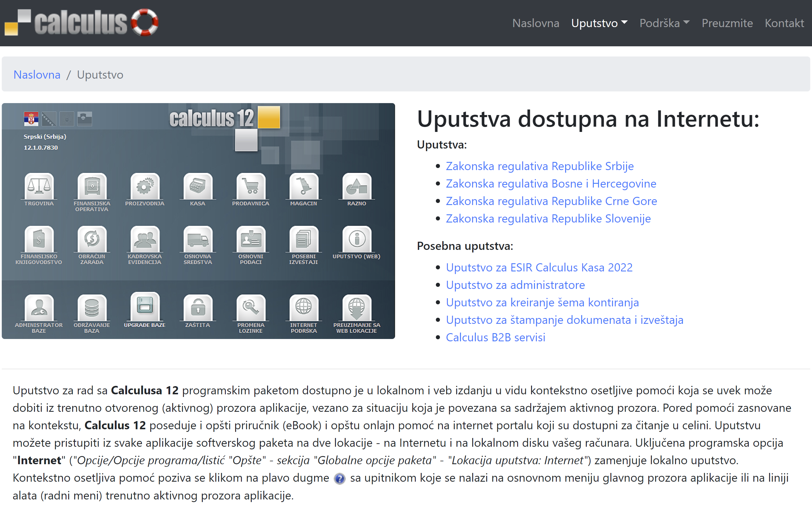Viewport: 812px width, 514px height.
Task: Open Uputstvo za ESIR Calculus Kasa 2022
Action: click(539, 268)
